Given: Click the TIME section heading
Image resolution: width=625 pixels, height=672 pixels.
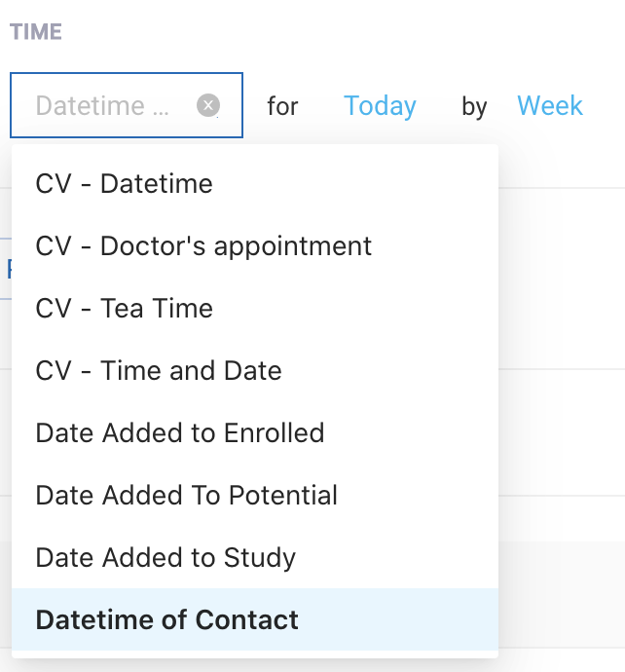Looking at the screenshot, I should pyautogui.click(x=36, y=32).
